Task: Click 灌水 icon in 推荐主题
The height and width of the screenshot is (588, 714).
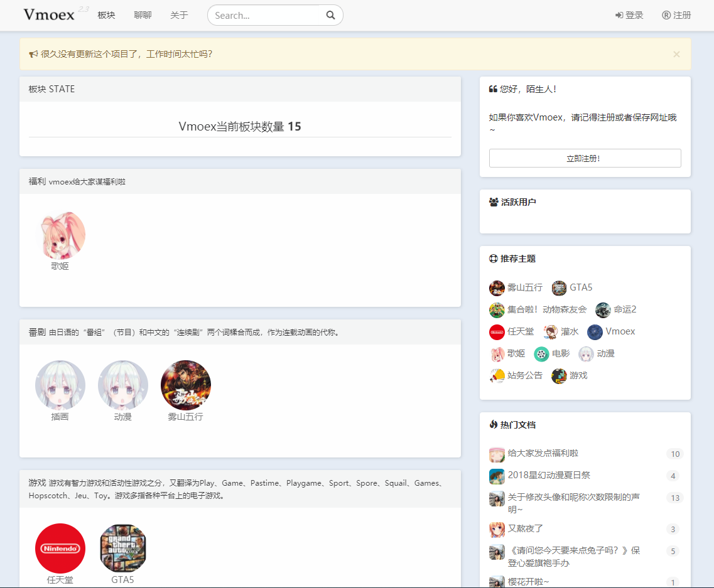Action: [x=551, y=332]
